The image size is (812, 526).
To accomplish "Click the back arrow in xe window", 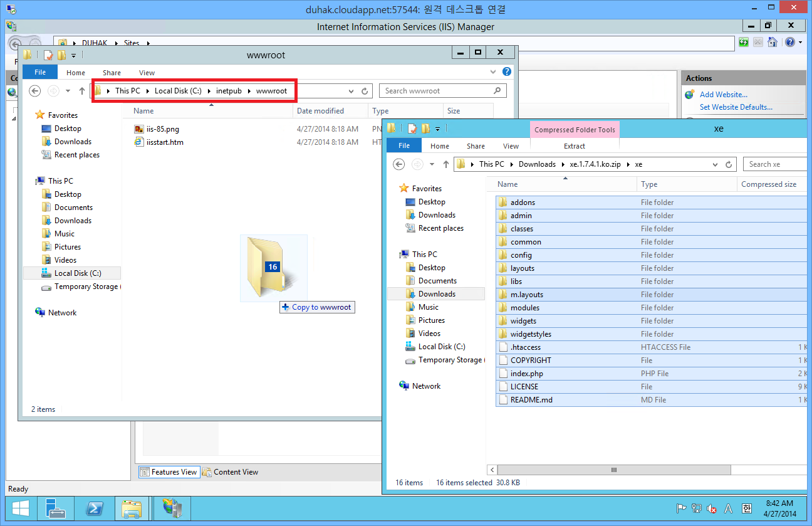I will 399,164.
